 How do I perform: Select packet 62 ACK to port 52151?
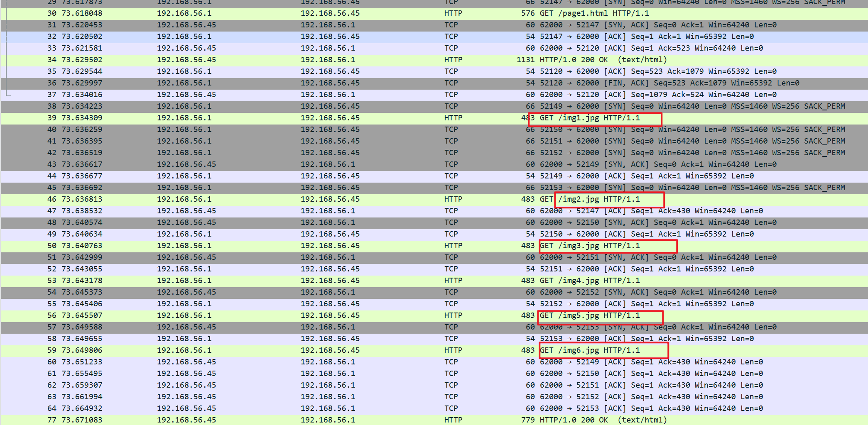point(434,385)
